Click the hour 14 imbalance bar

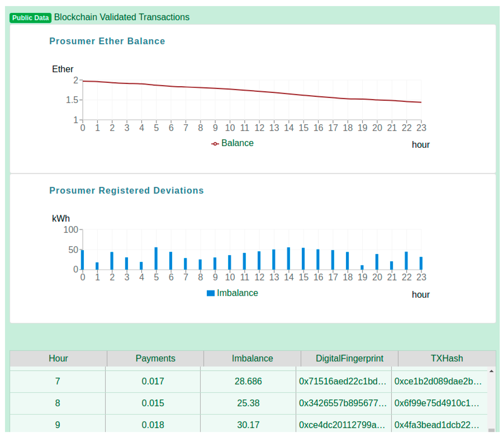click(x=289, y=258)
